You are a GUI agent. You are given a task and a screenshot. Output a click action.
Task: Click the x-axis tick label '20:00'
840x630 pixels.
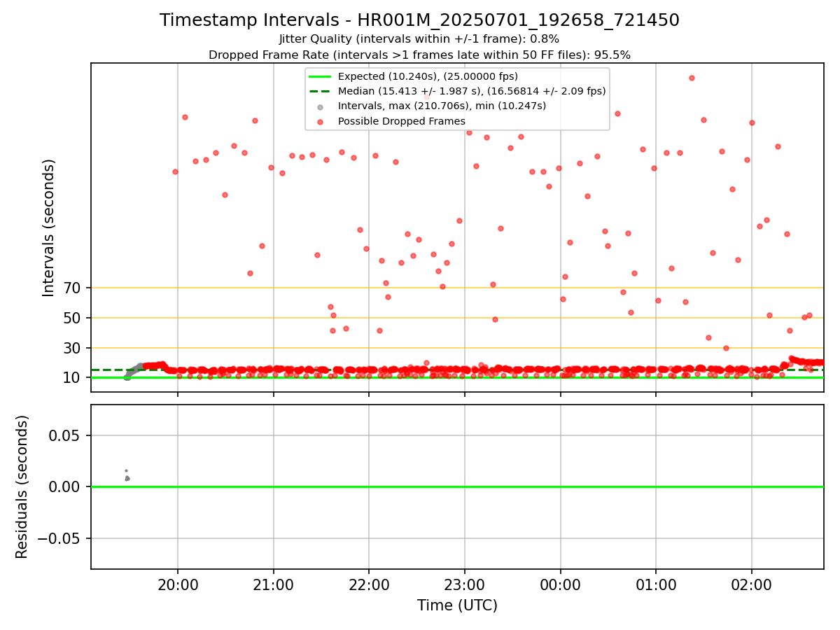(178, 584)
